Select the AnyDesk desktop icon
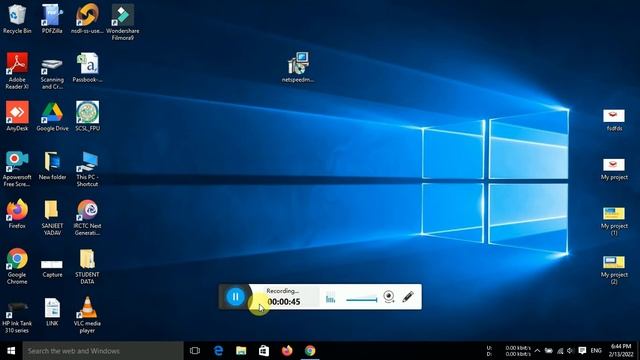The image size is (640, 360). click(17, 116)
